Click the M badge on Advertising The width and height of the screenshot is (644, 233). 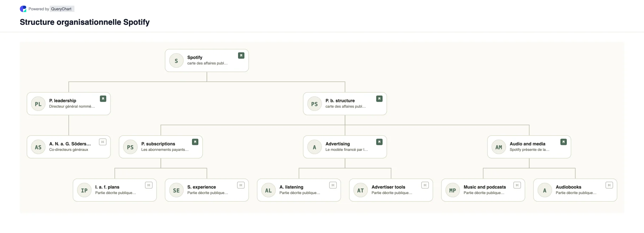pos(379,142)
